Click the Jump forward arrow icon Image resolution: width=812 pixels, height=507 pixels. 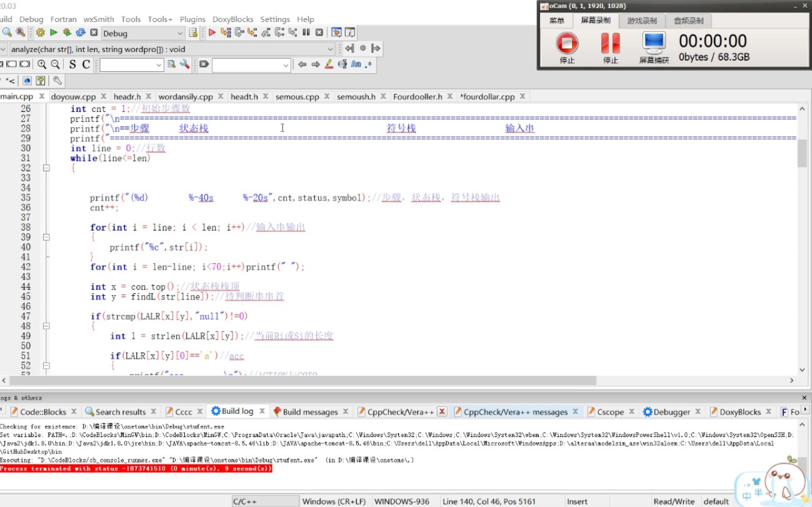click(315, 64)
